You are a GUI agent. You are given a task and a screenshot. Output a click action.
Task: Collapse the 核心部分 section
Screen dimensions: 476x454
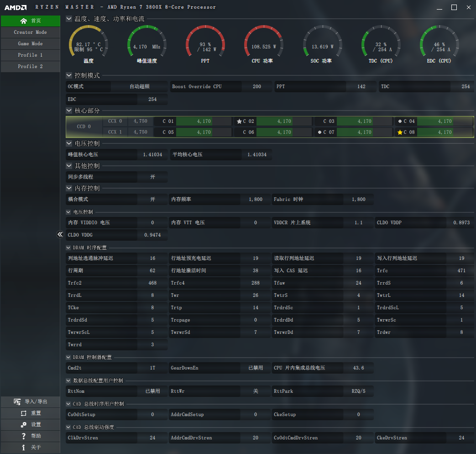click(69, 111)
